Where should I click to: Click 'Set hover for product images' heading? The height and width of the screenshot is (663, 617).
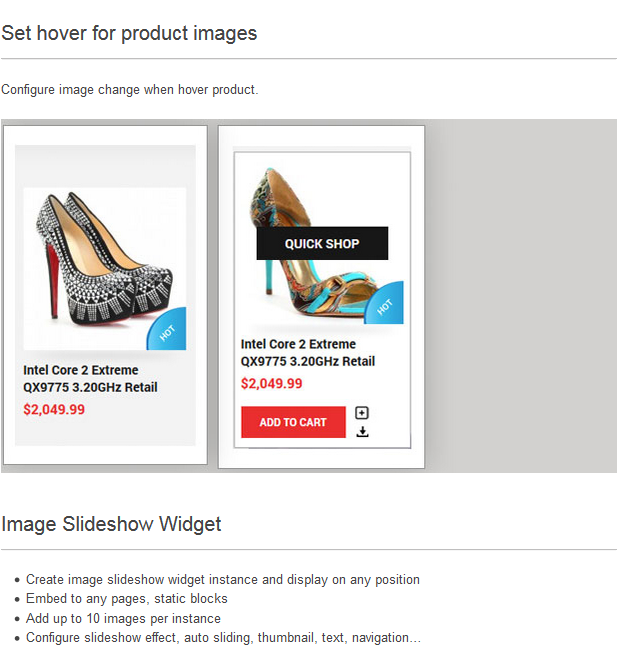point(129,33)
